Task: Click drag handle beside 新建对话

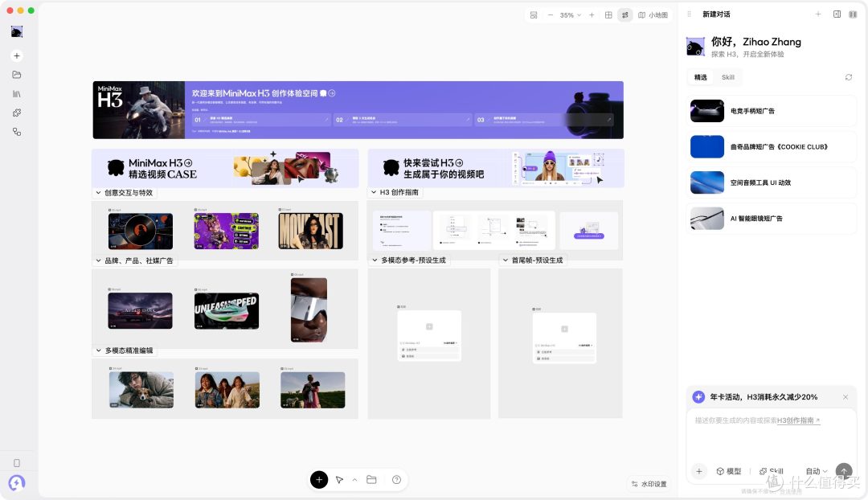Action: [690, 14]
